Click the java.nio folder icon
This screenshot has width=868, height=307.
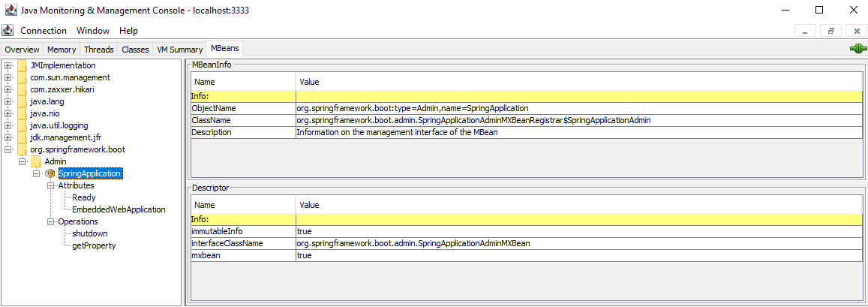point(23,113)
